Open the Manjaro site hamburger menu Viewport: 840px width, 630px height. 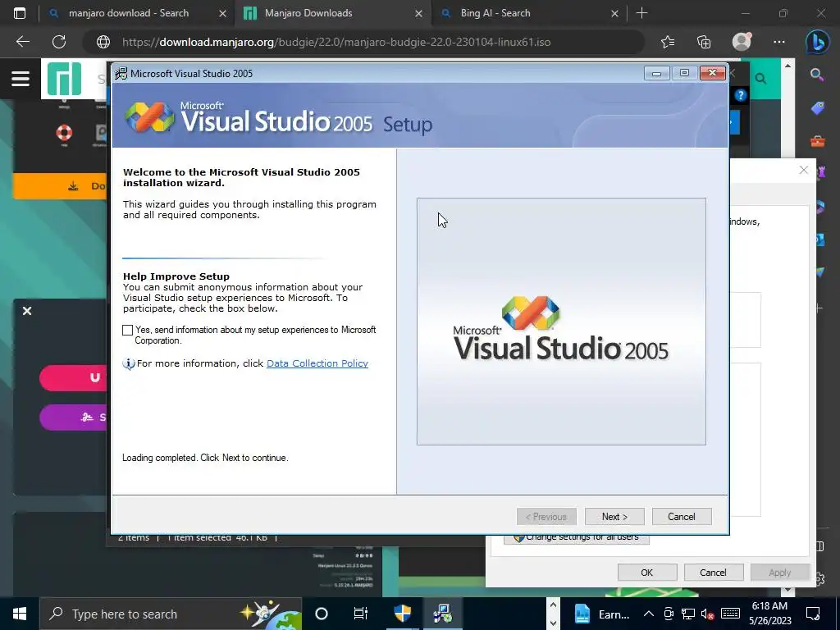[x=21, y=79]
